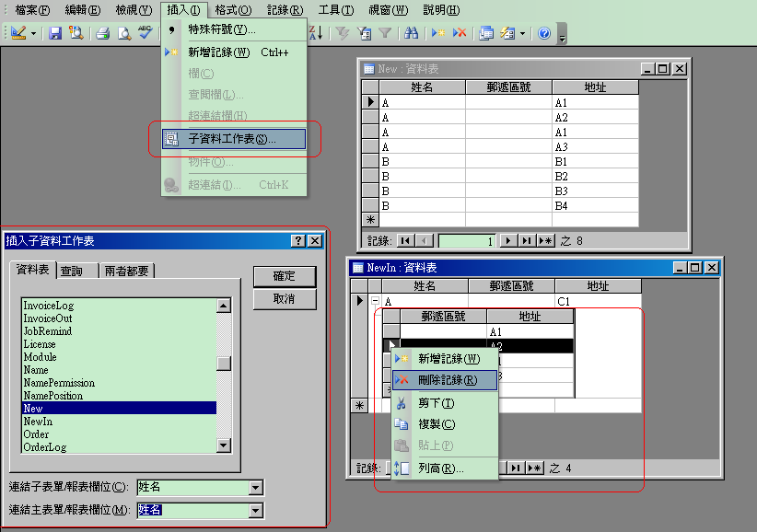Choose 新增記錄(W) in the Insert menu
The width and height of the screenshot is (757, 532).
pyautogui.click(x=234, y=52)
